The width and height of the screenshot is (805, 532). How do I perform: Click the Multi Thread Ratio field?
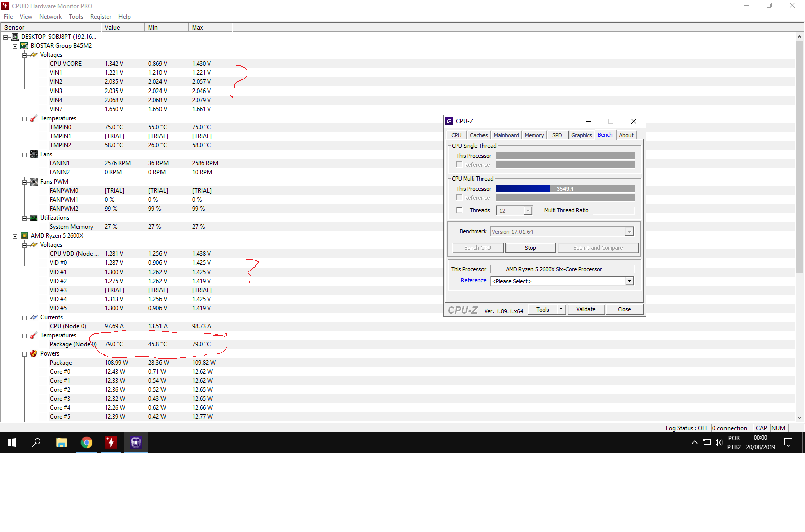[614, 210]
